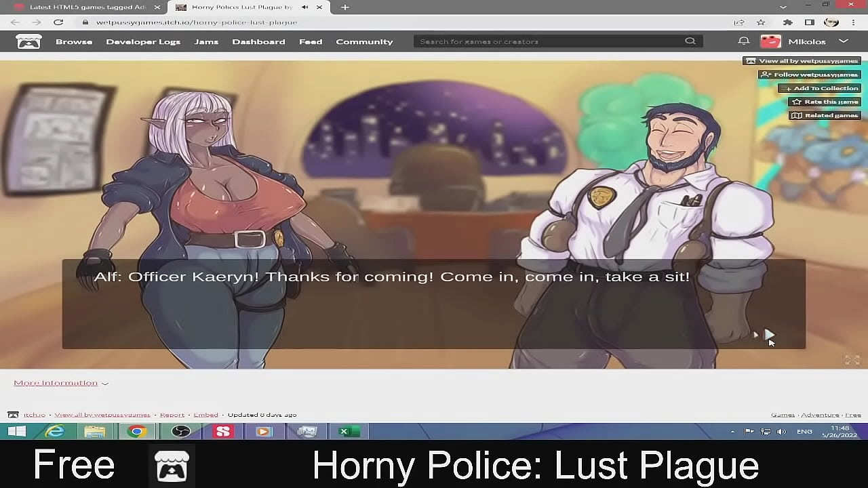The width and height of the screenshot is (868, 488).
Task: Open the red S app in taskbar
Action: tap(223, 431)
